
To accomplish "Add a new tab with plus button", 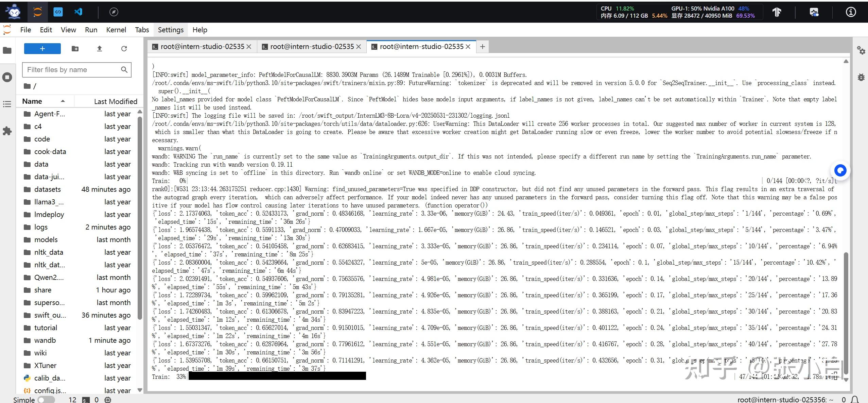I will point(482,47).
